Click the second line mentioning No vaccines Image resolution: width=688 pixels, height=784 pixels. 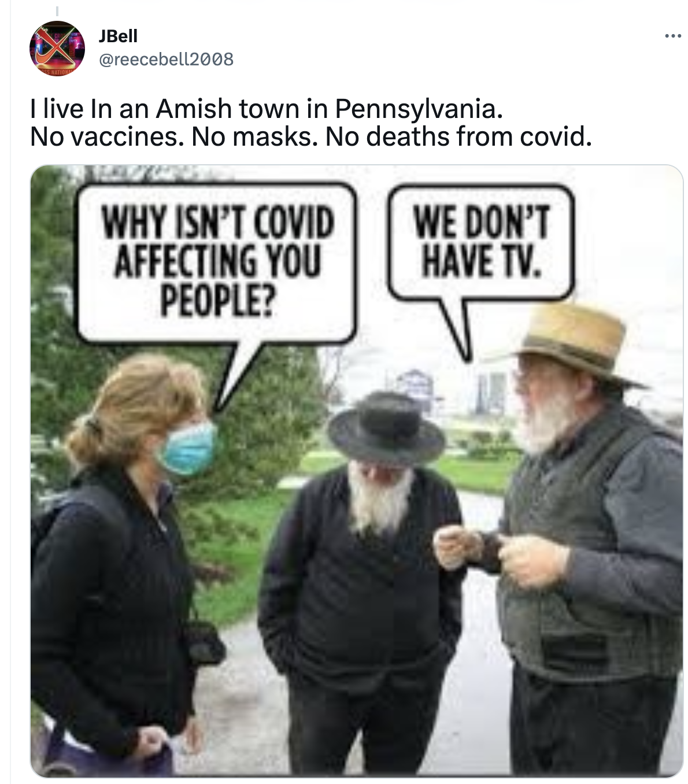tap(311, 137)
